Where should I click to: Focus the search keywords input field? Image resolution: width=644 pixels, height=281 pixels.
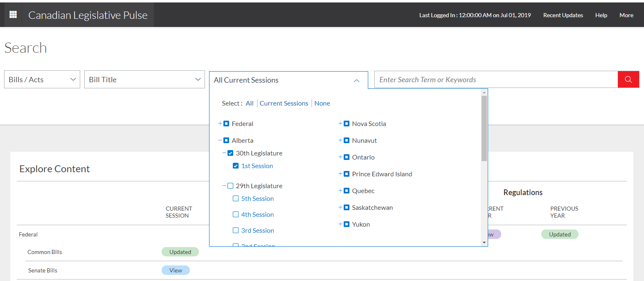[495, 80]
